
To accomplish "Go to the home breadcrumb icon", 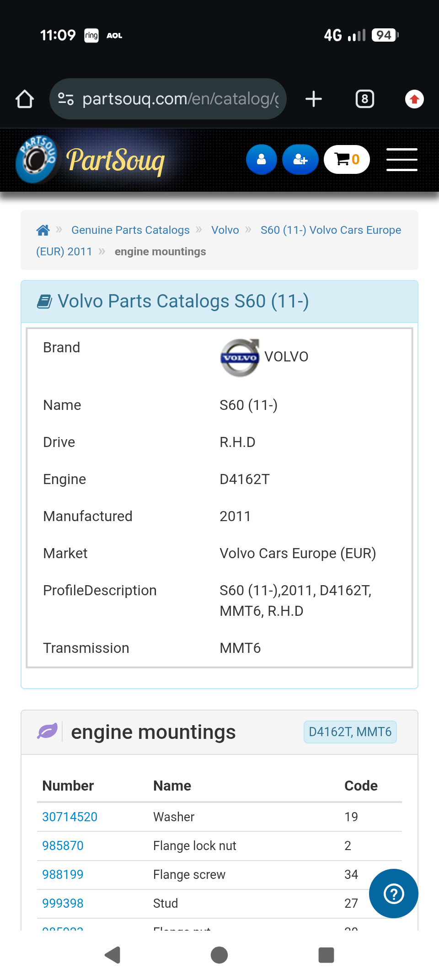I will point(43,230).
